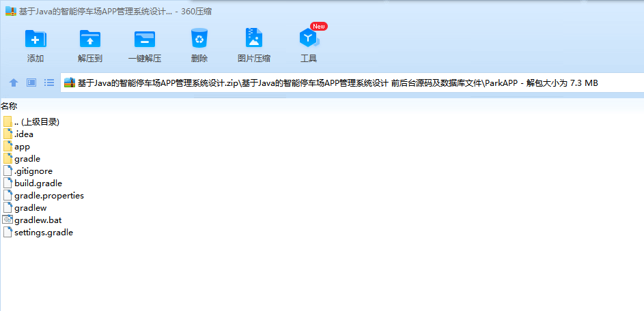The height and width of the screenshot is (311, 644).
Task: Click the gradlew.bat file name
Action: (38, 220)
